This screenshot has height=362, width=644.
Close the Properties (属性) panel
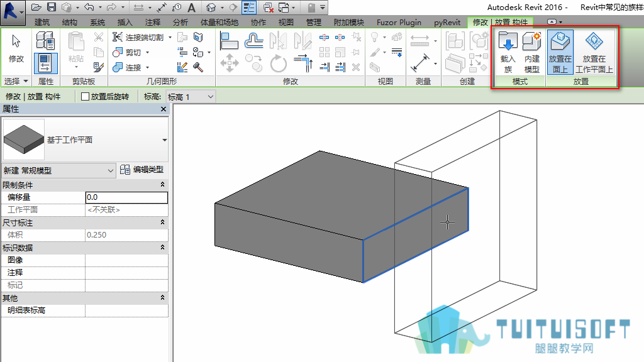click(164, 109)
